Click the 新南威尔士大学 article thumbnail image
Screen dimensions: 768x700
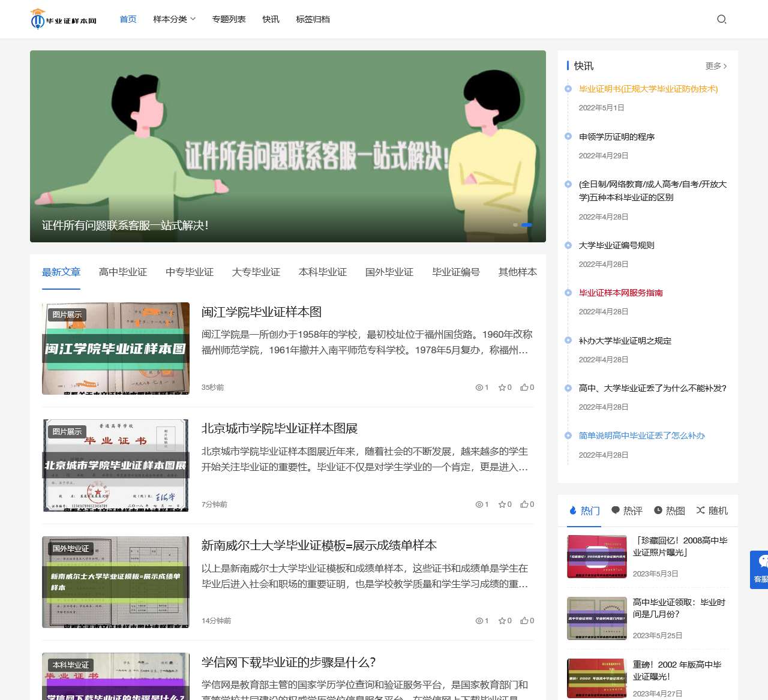click(x=116, y=582)
